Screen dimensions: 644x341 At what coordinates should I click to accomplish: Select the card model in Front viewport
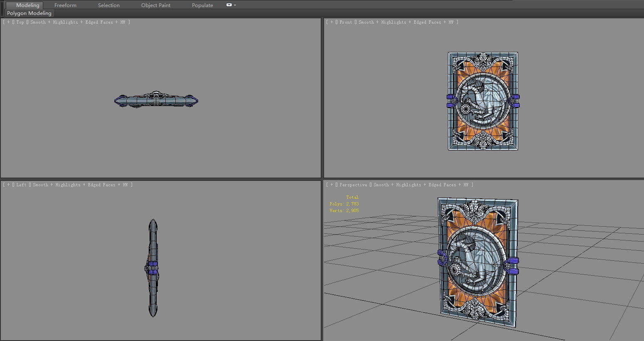tap(483, 101)
